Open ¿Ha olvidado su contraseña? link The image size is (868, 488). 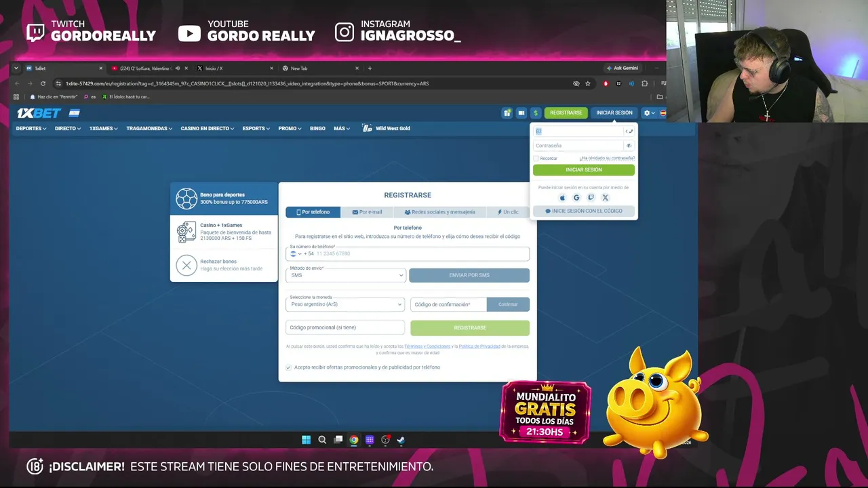click(607, 159)
